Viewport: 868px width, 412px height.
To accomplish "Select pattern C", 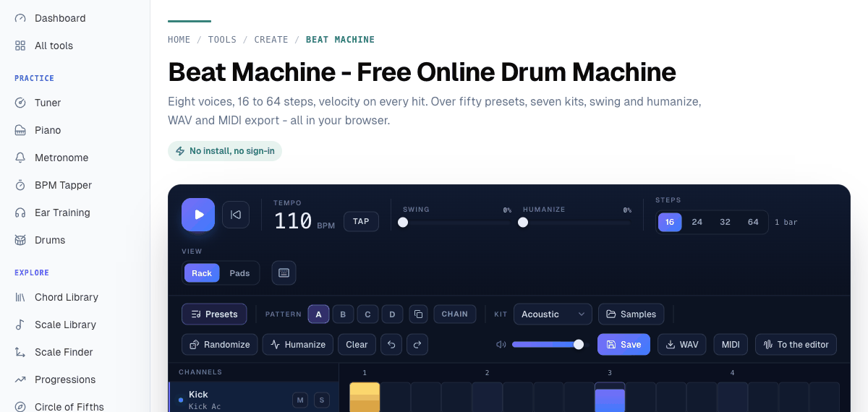I will pos(367,314).
